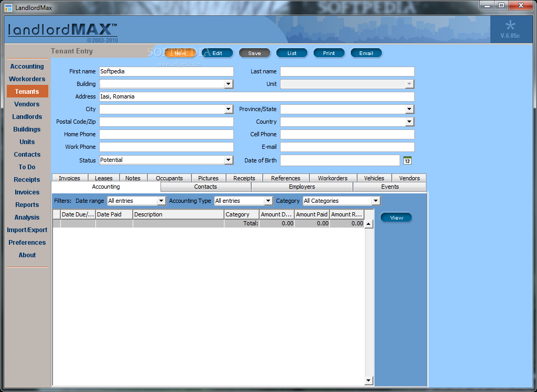This screenshot has width=537, height=392.
Task: Select the Accounting tab
Action: (106, 187)
